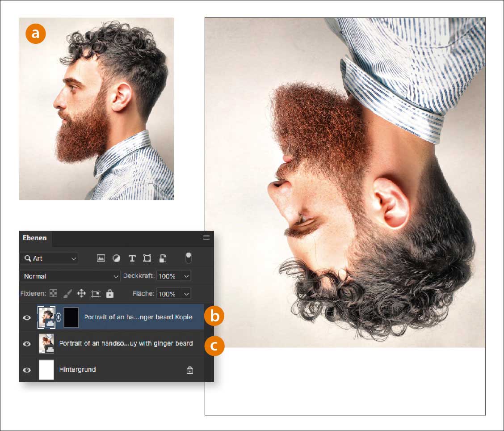Click the Deckkraft 100% value field

point(169,276)
